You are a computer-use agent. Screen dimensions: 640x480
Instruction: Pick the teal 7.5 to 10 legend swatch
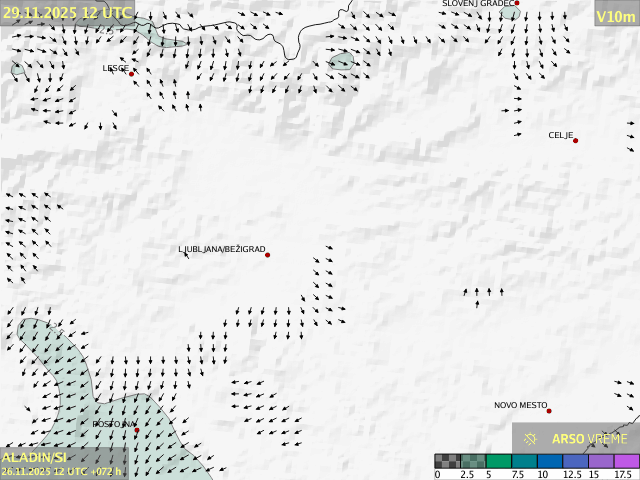(x=524, y=461)
